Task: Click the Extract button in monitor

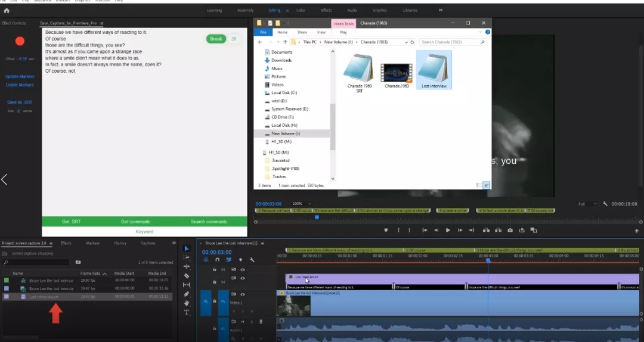Action: pos(498,231)
